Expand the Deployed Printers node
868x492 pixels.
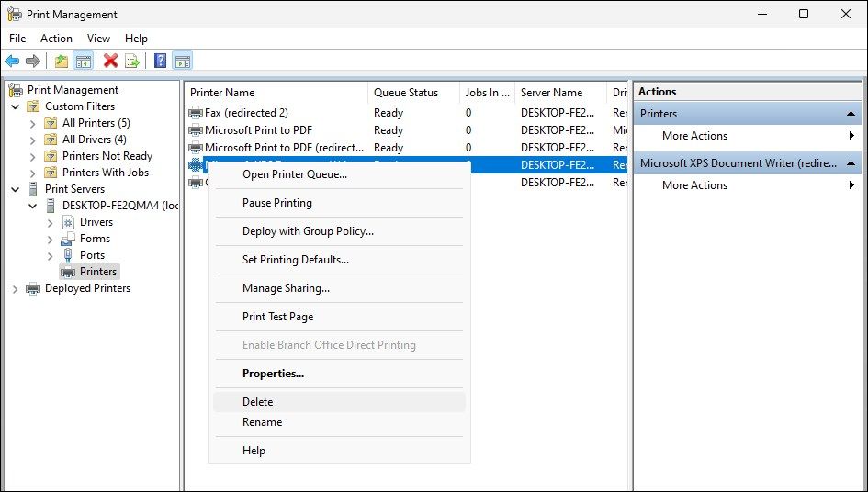16,288
